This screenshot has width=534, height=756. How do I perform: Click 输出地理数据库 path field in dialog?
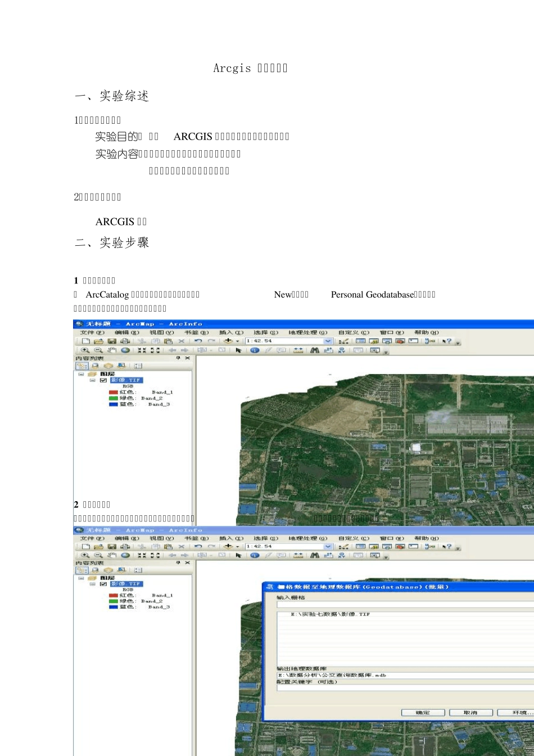pos(405,675)
